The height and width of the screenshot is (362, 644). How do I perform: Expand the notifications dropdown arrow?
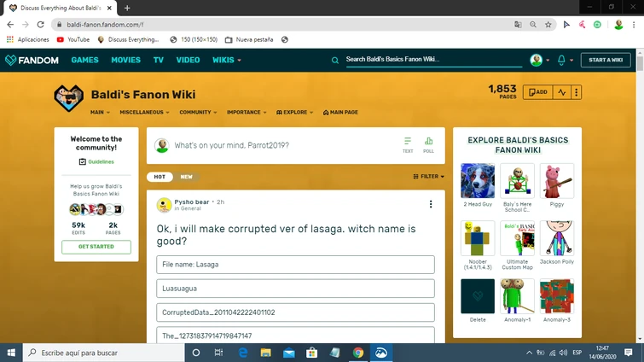click(571, 61)
